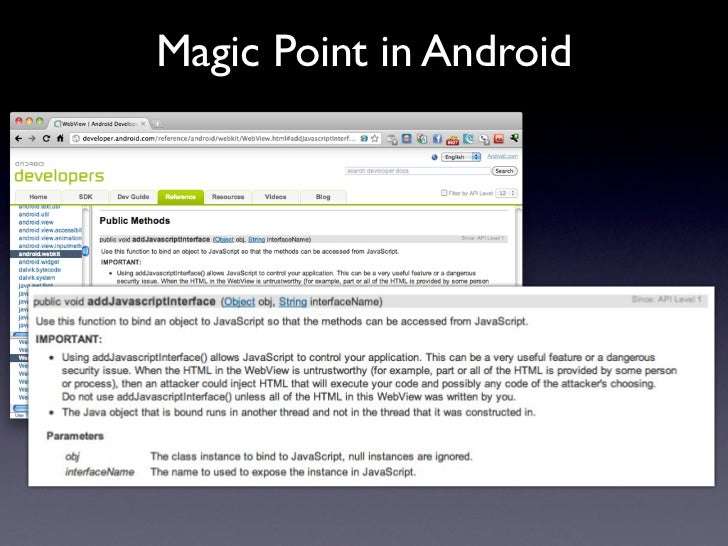Click the Android developers logo
The height and width of the screenshot is (546, 728).
pos(59,173)
